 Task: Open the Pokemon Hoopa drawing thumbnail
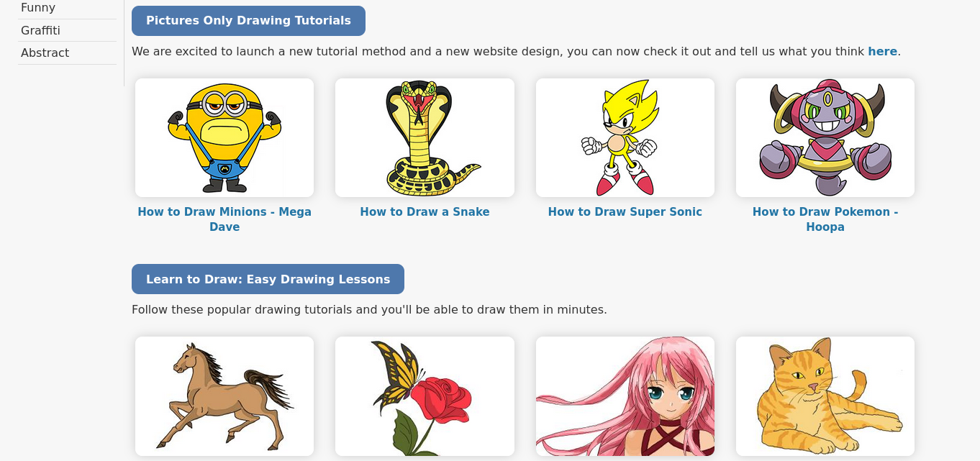point(825,137)
